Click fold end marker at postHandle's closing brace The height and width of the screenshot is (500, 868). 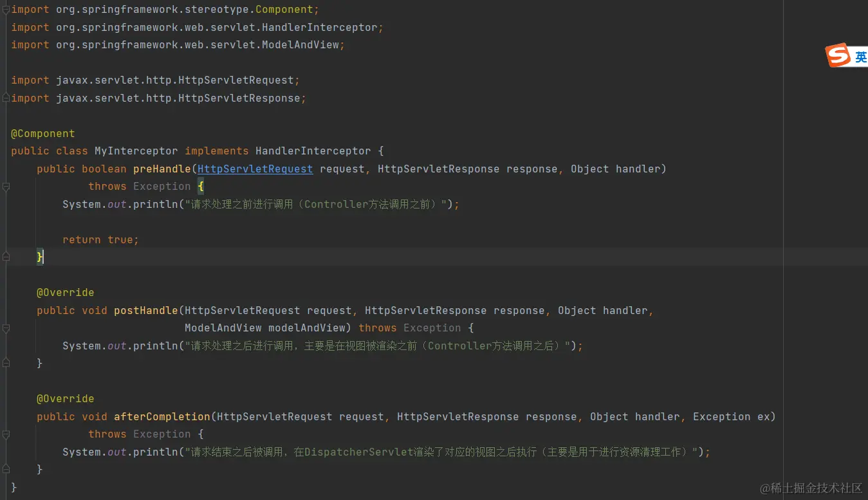[6, 364]
